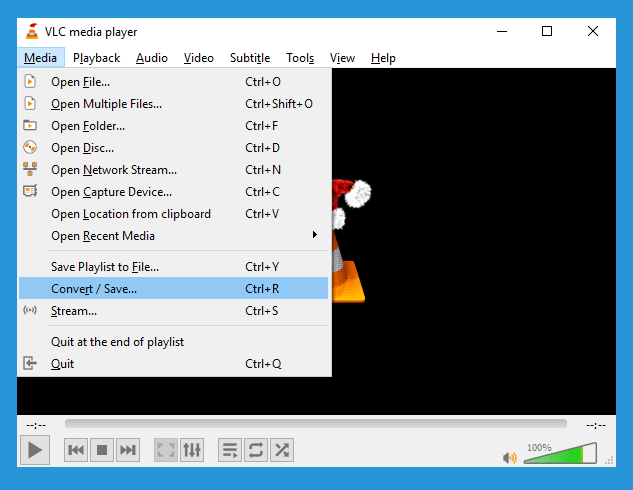The image size is (633, 490).
Task: Open the Video menu
Action: 199,58
